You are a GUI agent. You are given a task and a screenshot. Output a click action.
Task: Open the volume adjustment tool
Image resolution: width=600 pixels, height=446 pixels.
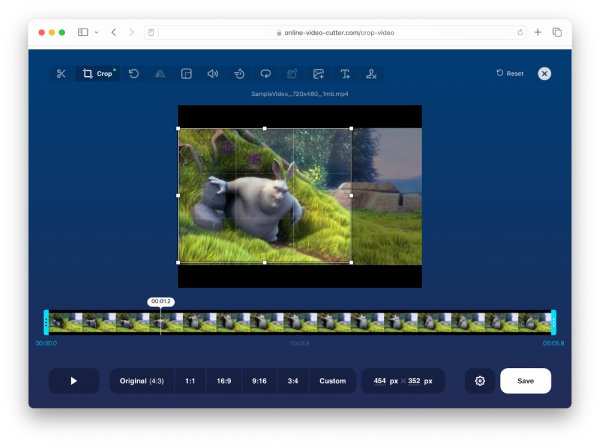click(212, 74)
